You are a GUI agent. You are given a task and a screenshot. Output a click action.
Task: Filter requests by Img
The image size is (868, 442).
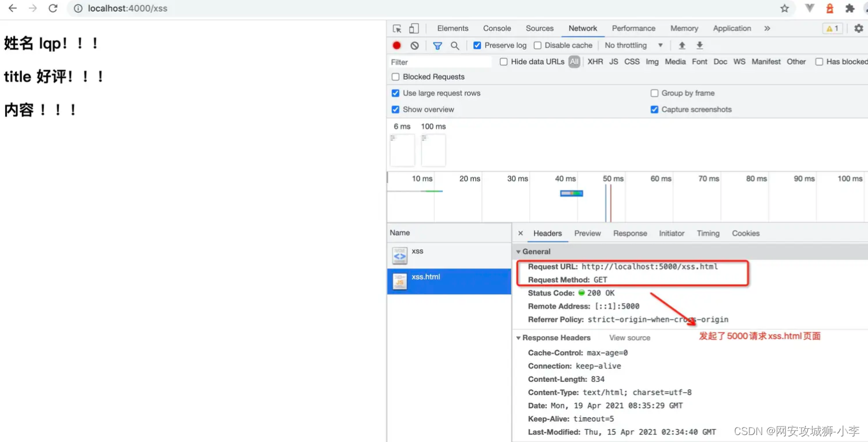(652, 61)
